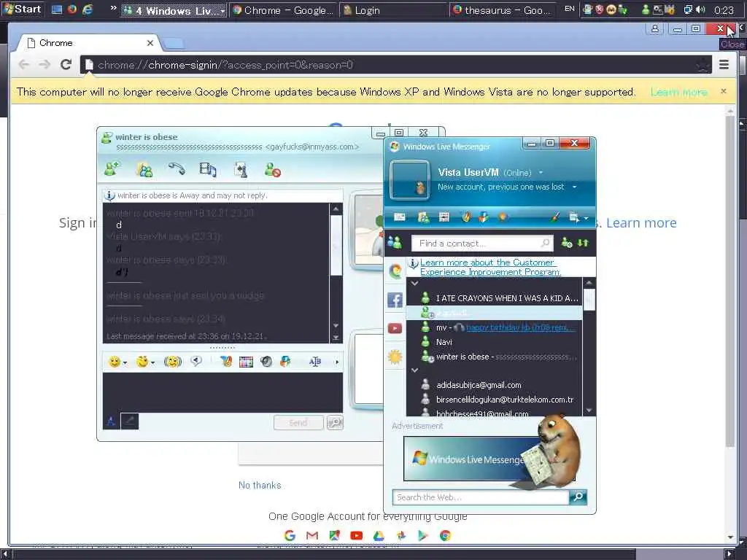Open the YouTube tab in Messenger sidebar
The image size is (747, 560).
[x=395, y=328]
